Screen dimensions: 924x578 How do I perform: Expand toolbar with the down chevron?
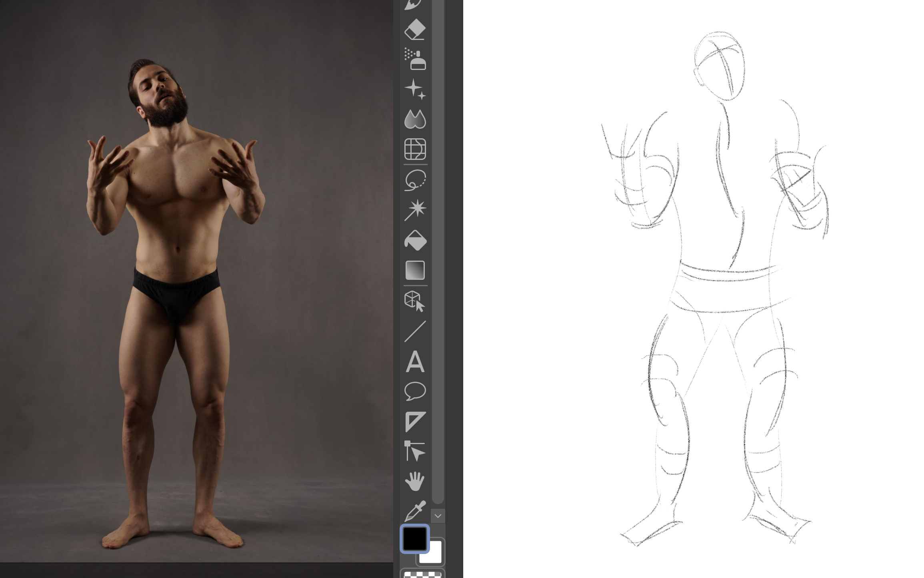click(438, 516)
